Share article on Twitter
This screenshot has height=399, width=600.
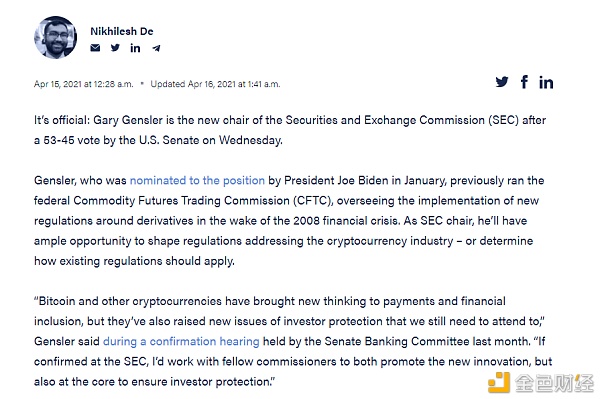tap(502, 82)
